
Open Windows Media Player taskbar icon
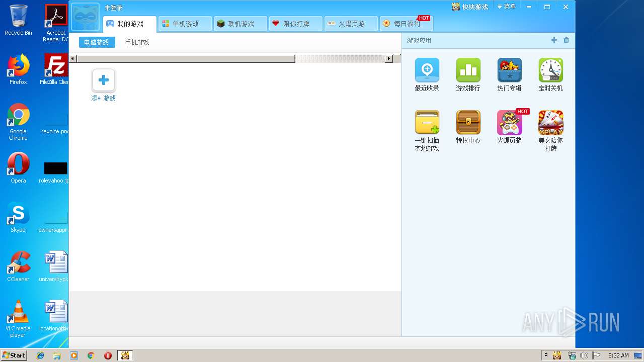74,355
